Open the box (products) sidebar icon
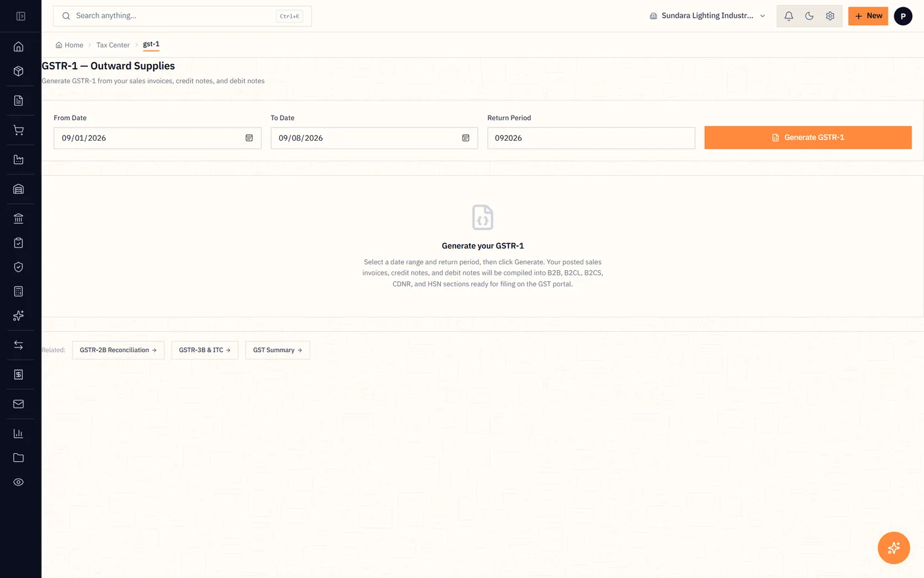 pos(18,71)
